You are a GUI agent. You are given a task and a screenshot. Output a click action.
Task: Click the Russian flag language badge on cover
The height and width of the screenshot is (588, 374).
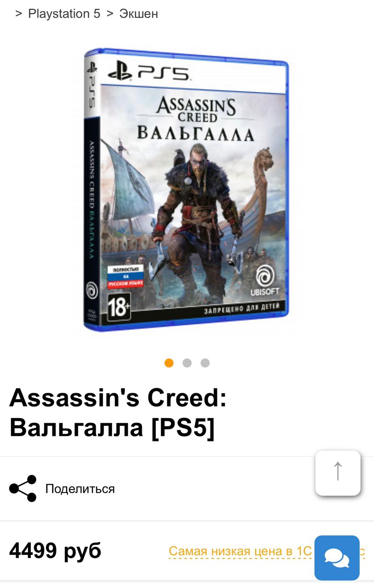coord(125,277)
